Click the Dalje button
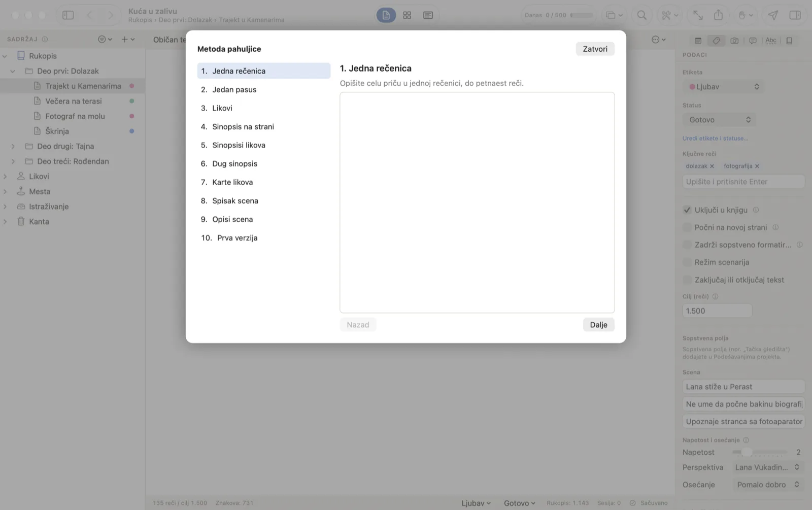This screenshot has height=510, width=812. click(598, 325)
